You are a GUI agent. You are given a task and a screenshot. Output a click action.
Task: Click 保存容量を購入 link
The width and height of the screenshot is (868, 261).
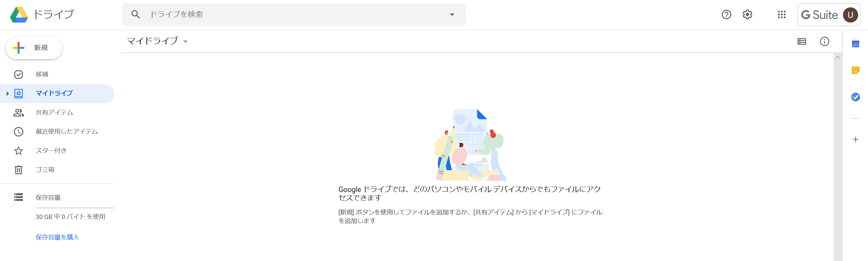(x=57, y=237)
